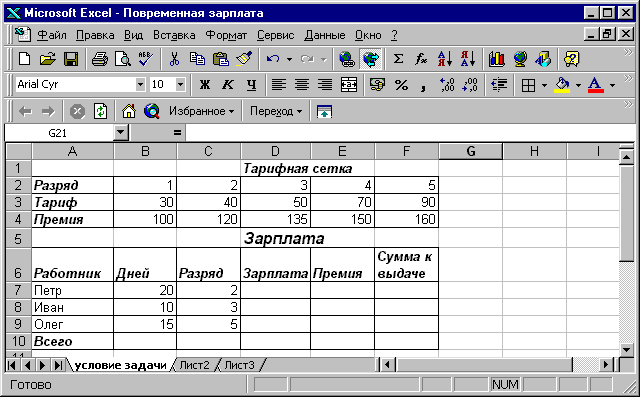Viewport: 640px width, 397px height.
Task: Apply percent style format
Action: 401,85
